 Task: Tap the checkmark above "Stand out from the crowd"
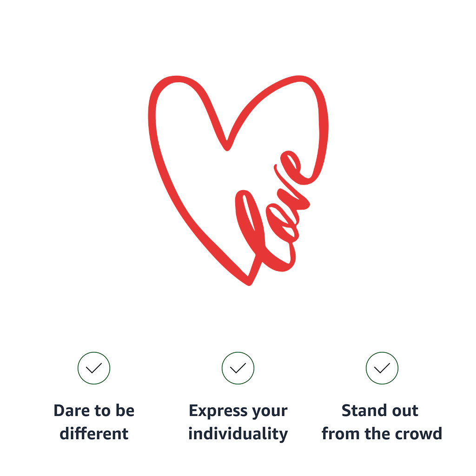382,368
